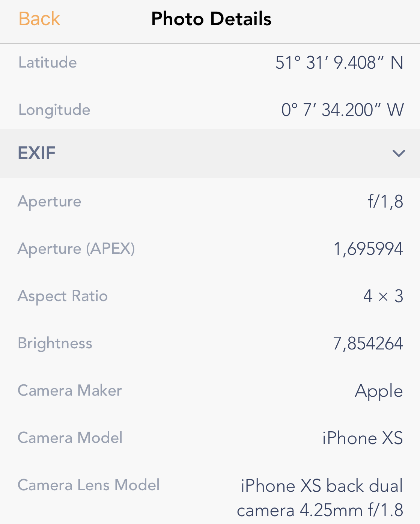Select the Photo Details title
This screenshot has height=524, width=420.
point(211,19)
